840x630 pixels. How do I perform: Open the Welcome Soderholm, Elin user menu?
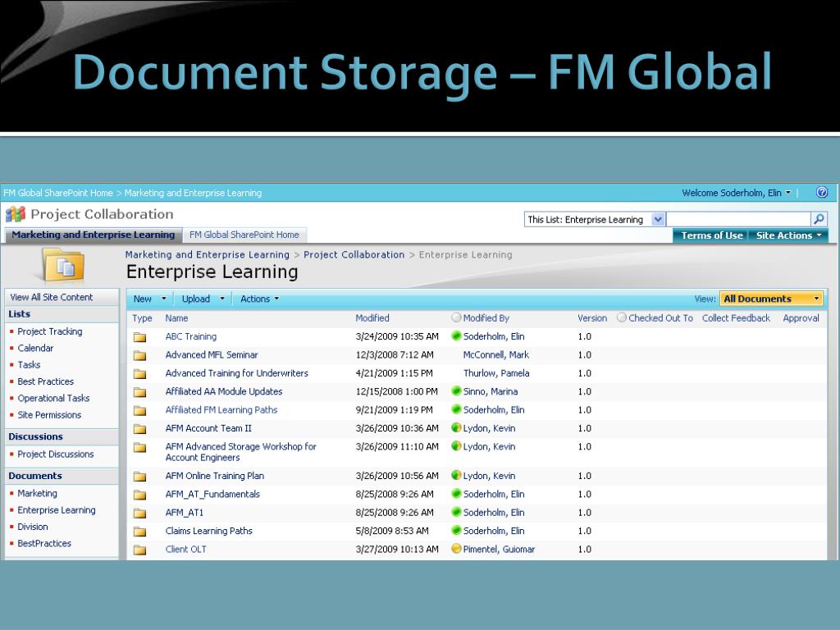coord(736,193)
